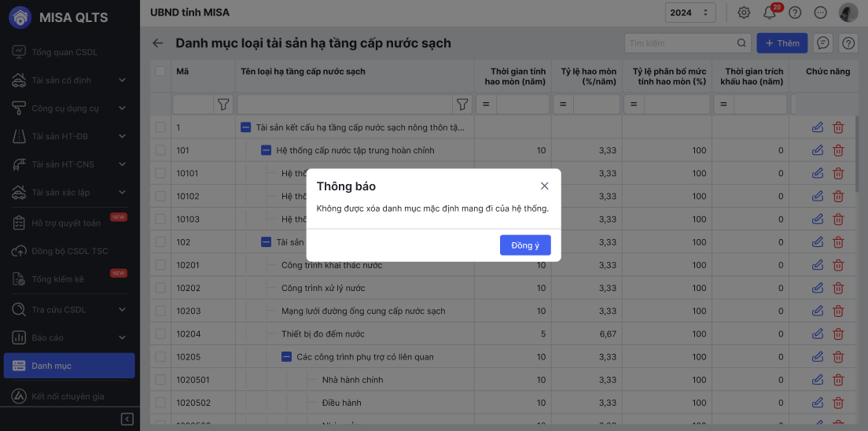The width and height of the screenshot is (868, 431).
Task: Click delete trash icon for row 10204
Action: coord(839,334)
